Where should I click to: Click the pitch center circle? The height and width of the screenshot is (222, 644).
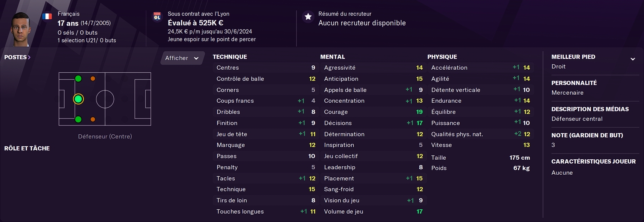point(105,99)
